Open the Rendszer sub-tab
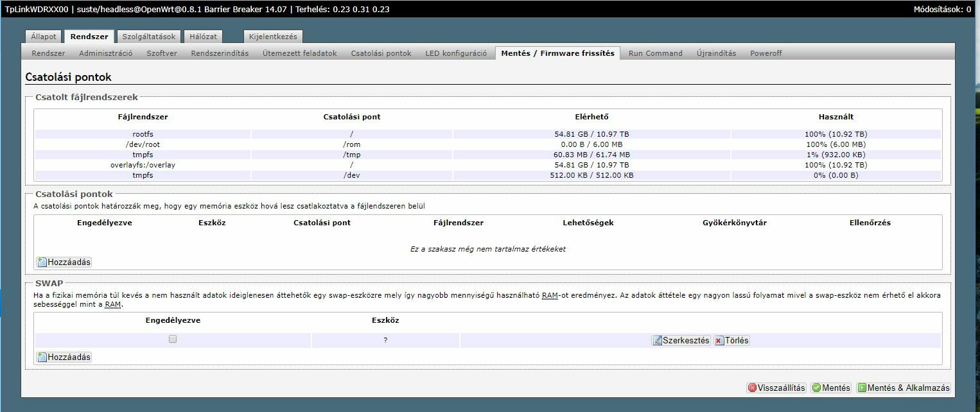The height and width of the screenshot is (412, 980). pyautogui.click(x=48, y=53)
